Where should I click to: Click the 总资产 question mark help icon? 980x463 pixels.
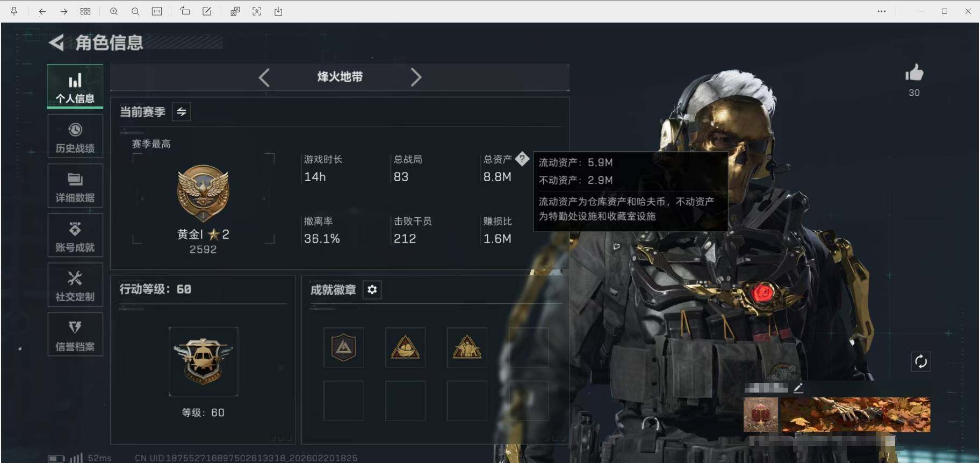coord(522,159)
